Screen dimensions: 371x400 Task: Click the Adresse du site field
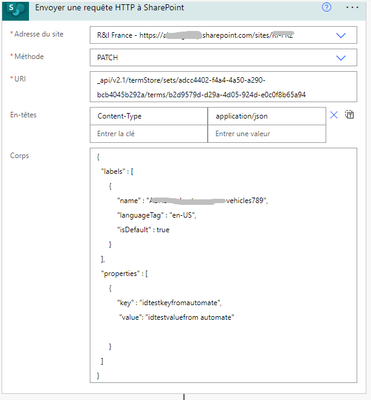point(223,35)
